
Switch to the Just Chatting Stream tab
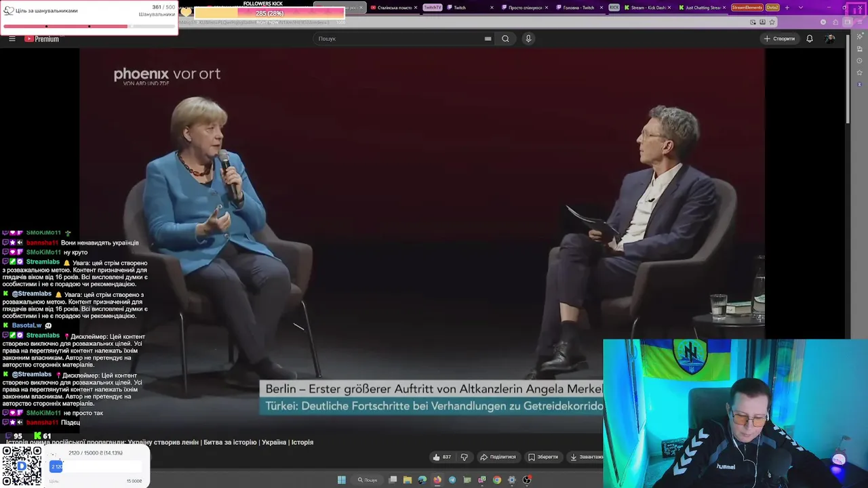701,7
